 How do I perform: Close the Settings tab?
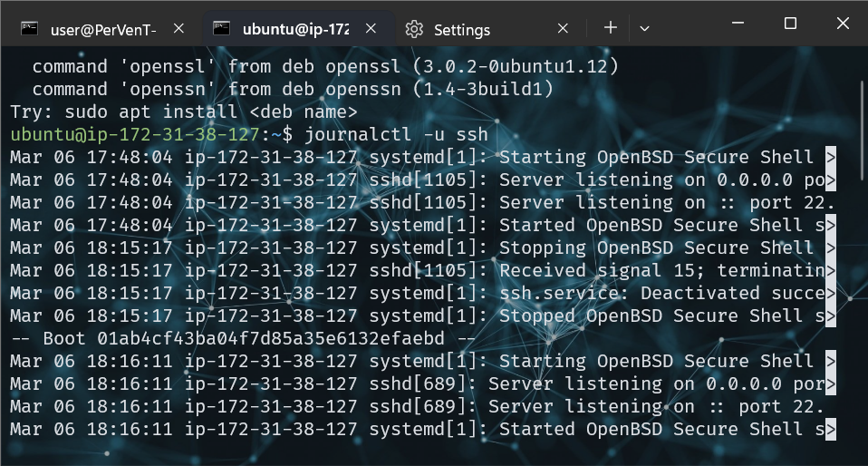564,29
